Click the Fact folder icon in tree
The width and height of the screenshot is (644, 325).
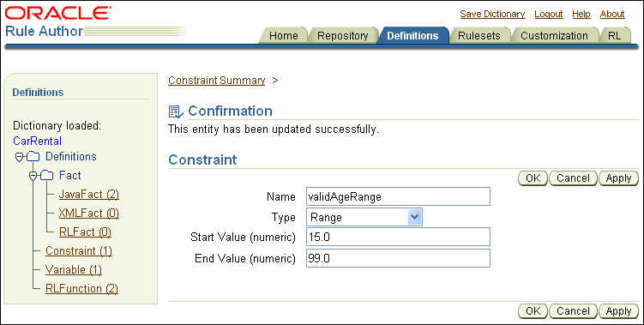(x=47, y=176)
